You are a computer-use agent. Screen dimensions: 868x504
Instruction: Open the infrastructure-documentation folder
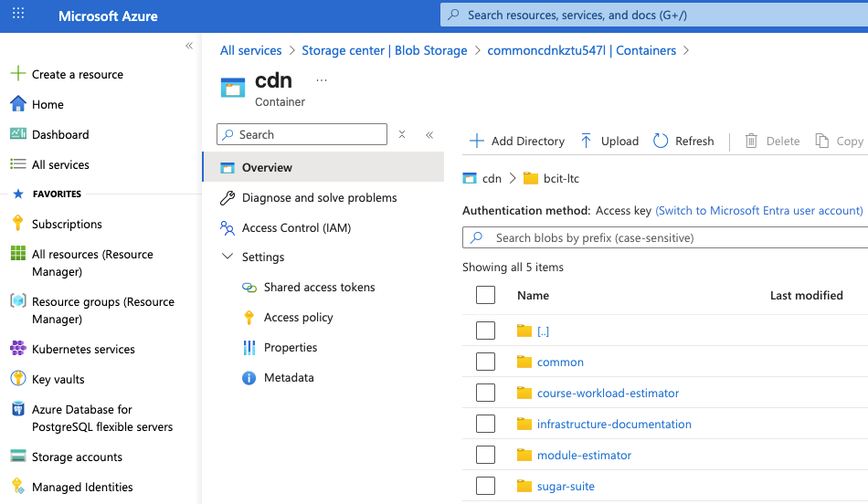tap(614, 424)
